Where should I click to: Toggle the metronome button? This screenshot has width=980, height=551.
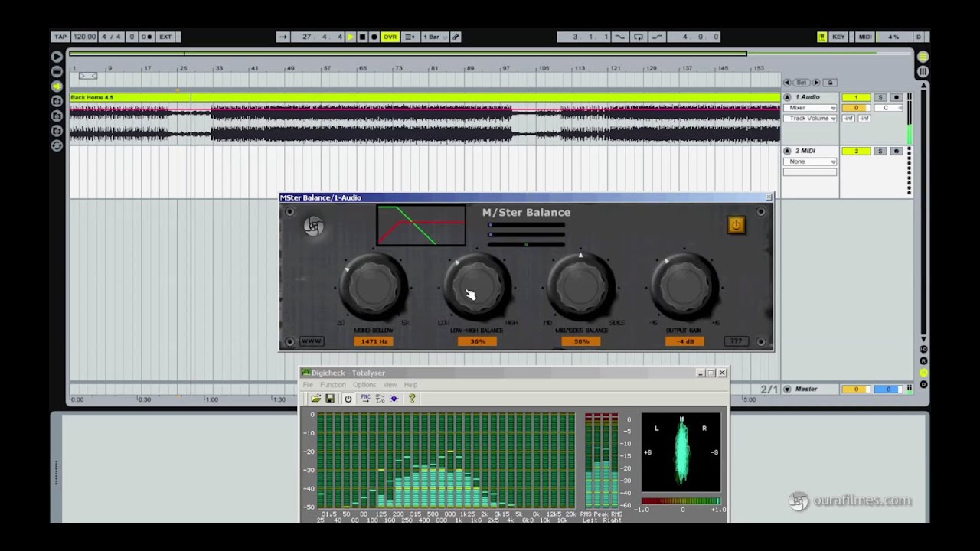146,37
